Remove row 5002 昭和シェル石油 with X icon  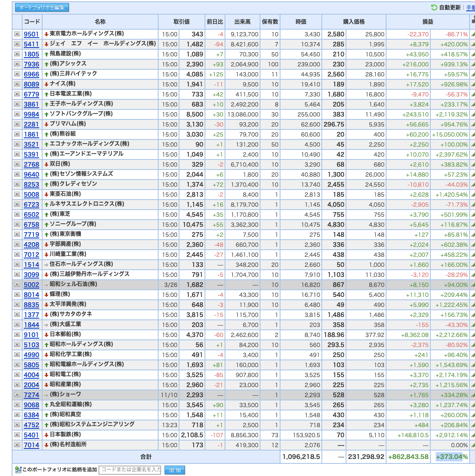pos(17,284)
